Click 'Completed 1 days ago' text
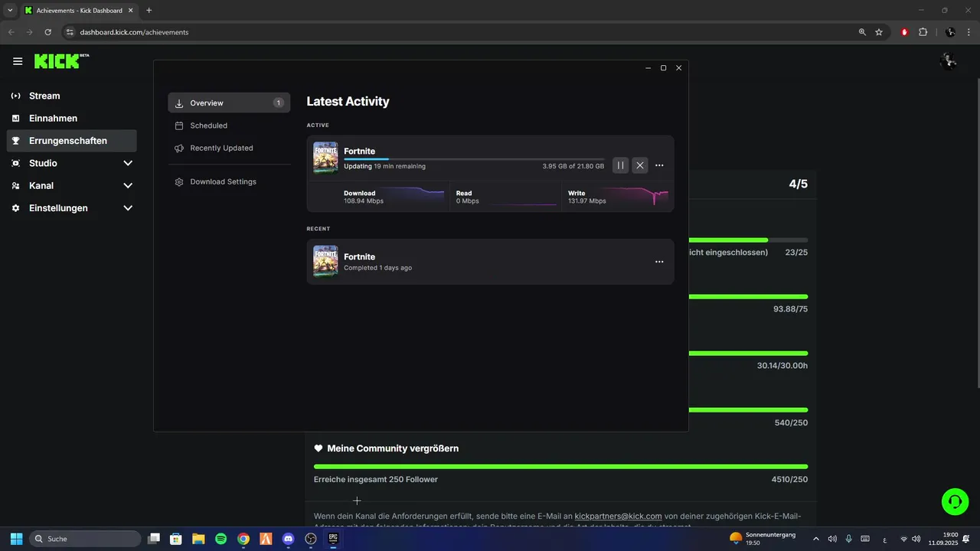 point(377,268)
